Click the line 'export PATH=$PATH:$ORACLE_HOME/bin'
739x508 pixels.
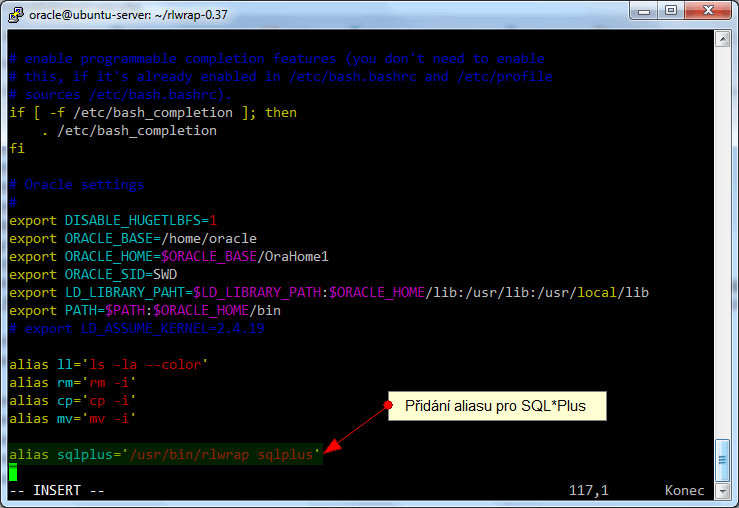tap(145, 311)
